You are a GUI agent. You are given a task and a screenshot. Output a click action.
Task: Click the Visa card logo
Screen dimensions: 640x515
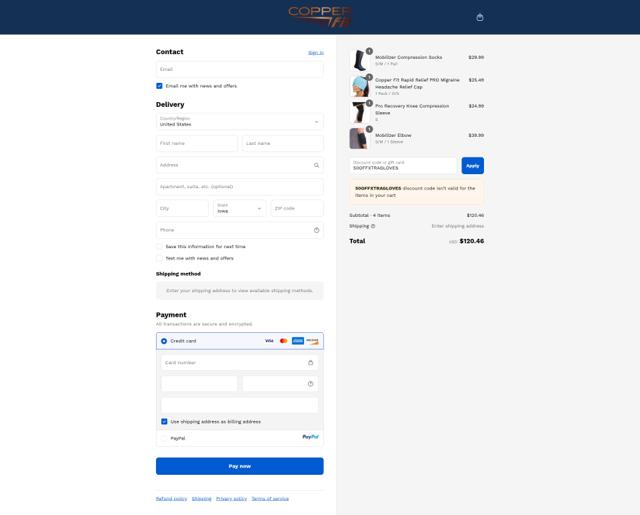269,341
